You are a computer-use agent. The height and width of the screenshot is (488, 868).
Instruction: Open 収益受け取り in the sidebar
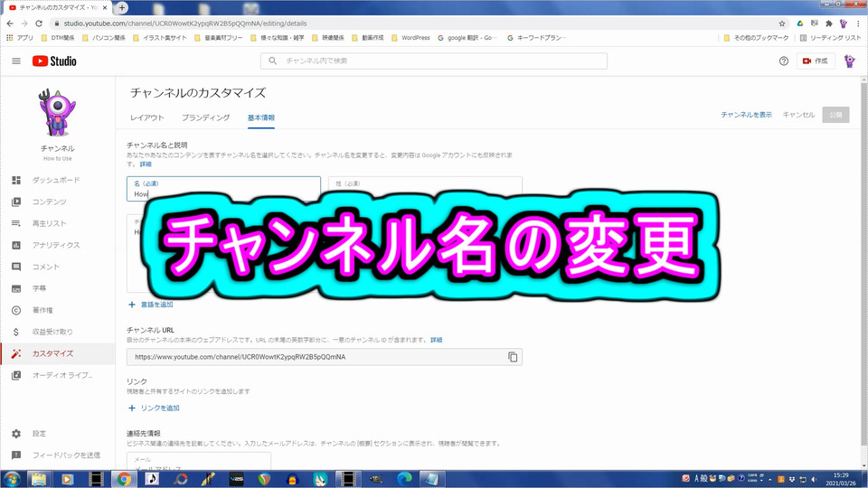(x=58, y=332)
